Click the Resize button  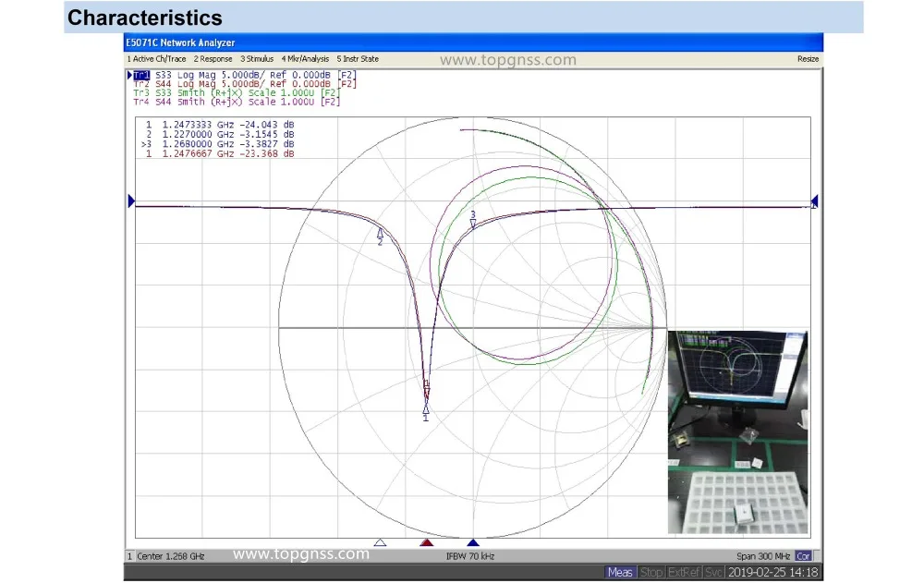click(808, 59)
